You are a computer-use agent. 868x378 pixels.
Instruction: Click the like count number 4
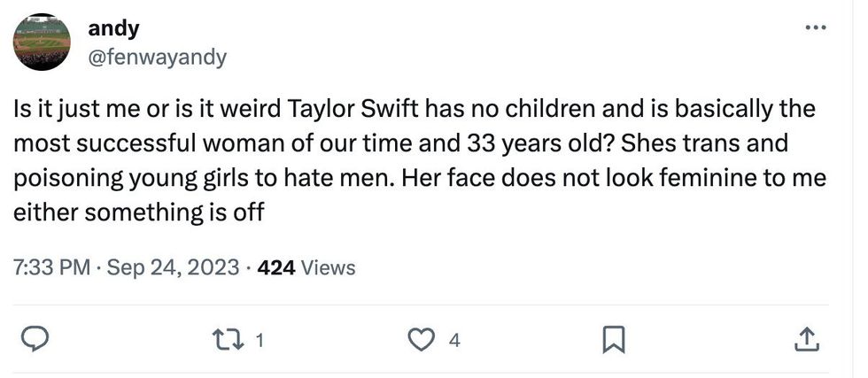453,339
